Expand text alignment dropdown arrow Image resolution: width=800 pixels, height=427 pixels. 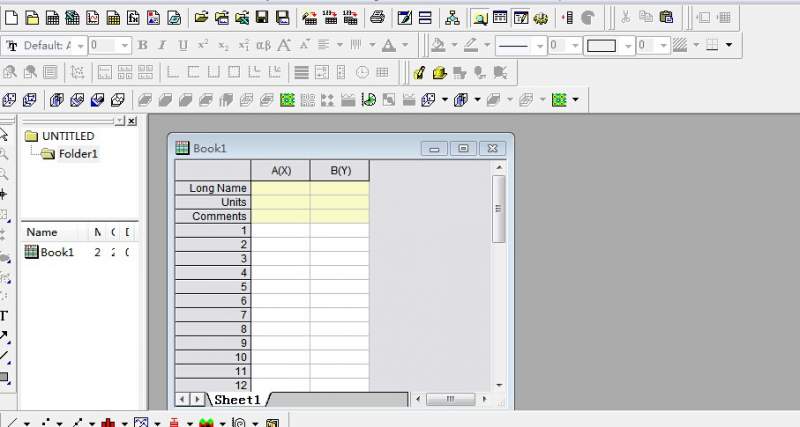(x=340, y=45)
